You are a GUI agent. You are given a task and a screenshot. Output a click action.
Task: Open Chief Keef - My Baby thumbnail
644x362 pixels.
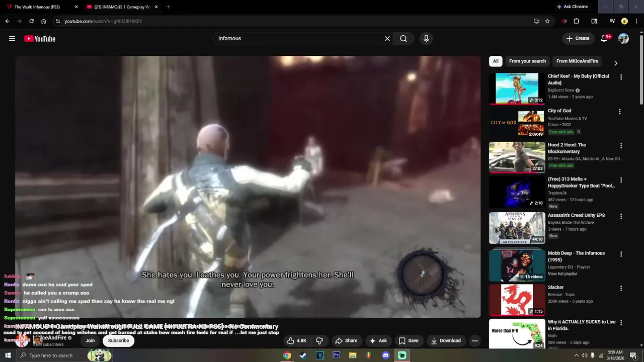[x=517, y=88]
